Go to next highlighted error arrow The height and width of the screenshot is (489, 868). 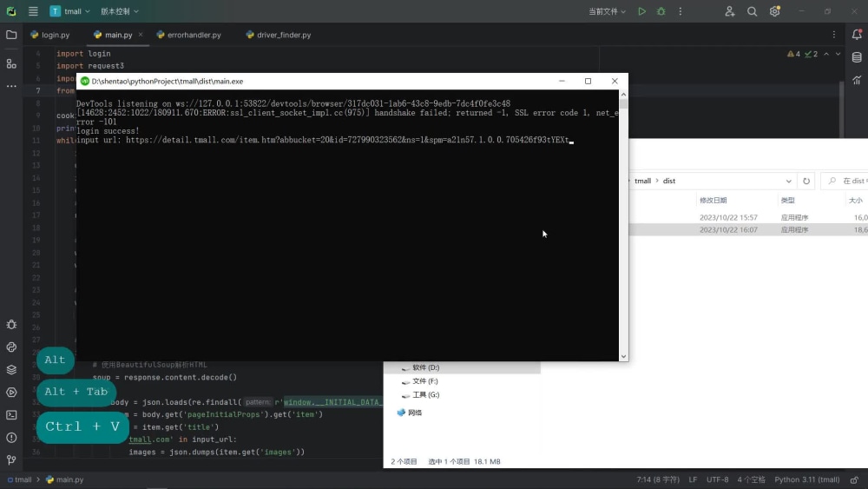pos(838,54)
